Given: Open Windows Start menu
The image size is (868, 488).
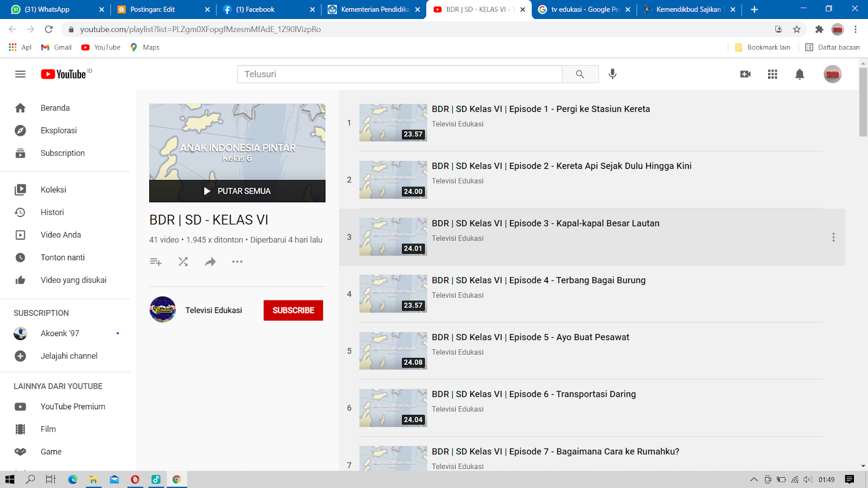Looking at the screenshot, I should click(10, 479).
